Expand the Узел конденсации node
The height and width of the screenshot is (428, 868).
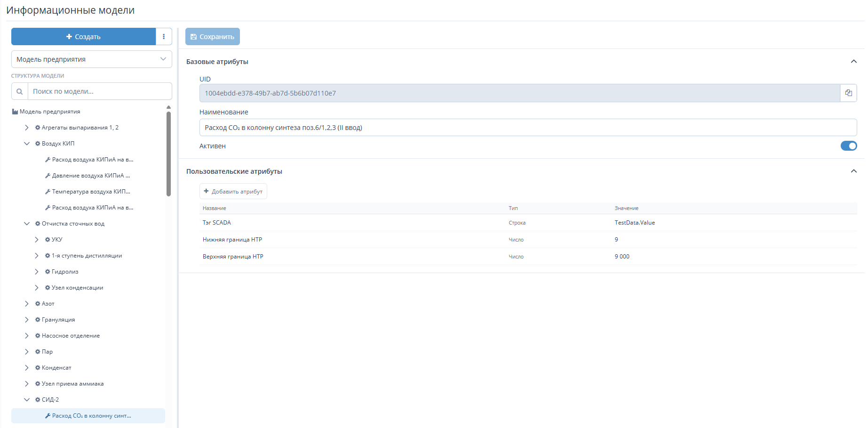pyautogui.click(x=37, y=288)
